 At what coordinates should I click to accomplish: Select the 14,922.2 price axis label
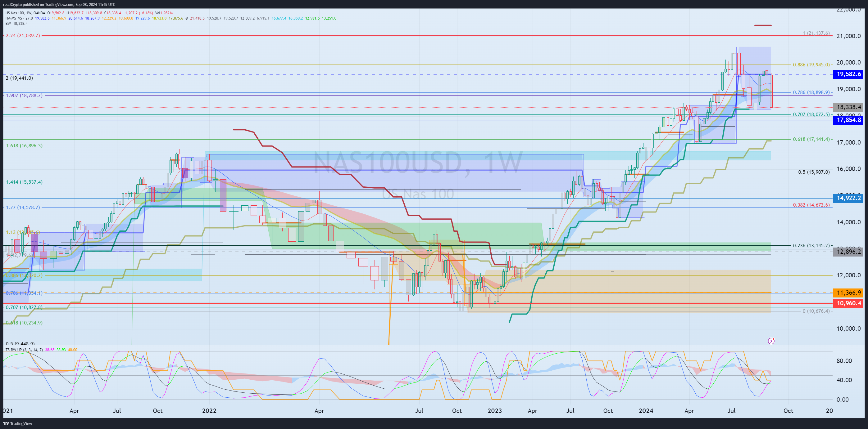(x=848, y=198)
